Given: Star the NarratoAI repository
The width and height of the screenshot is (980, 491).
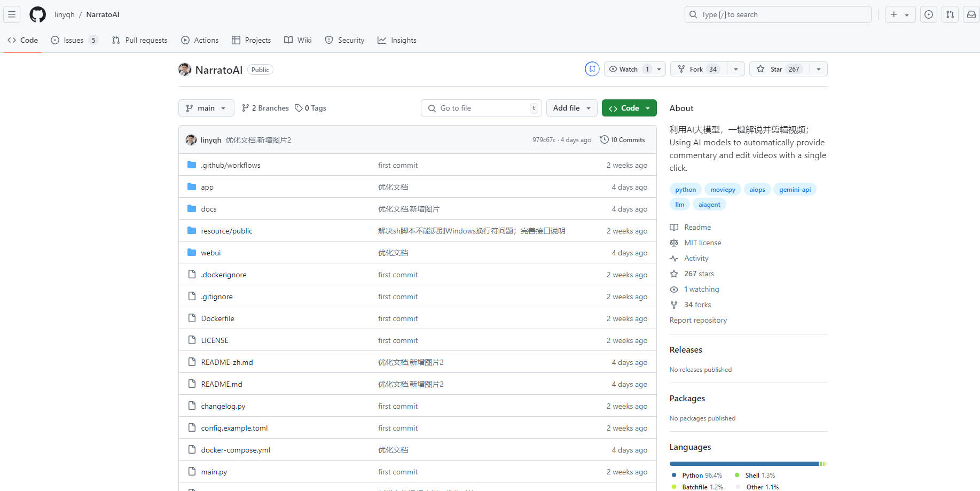Looking at the screenshot, I should pos(779,69).
